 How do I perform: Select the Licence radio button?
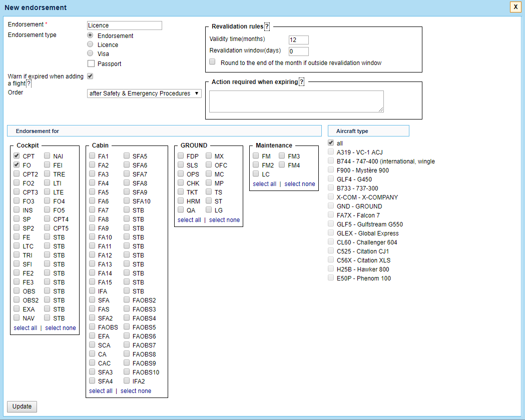pyautogui.click(x=90, y=44)
